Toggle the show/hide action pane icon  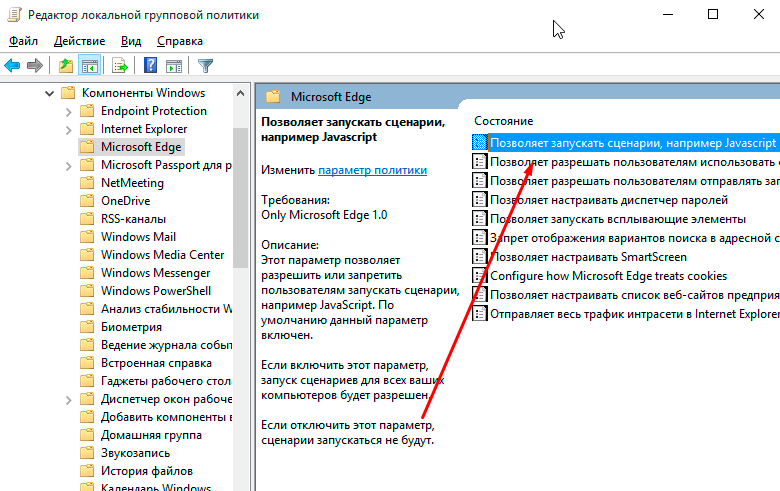point(174,66)
